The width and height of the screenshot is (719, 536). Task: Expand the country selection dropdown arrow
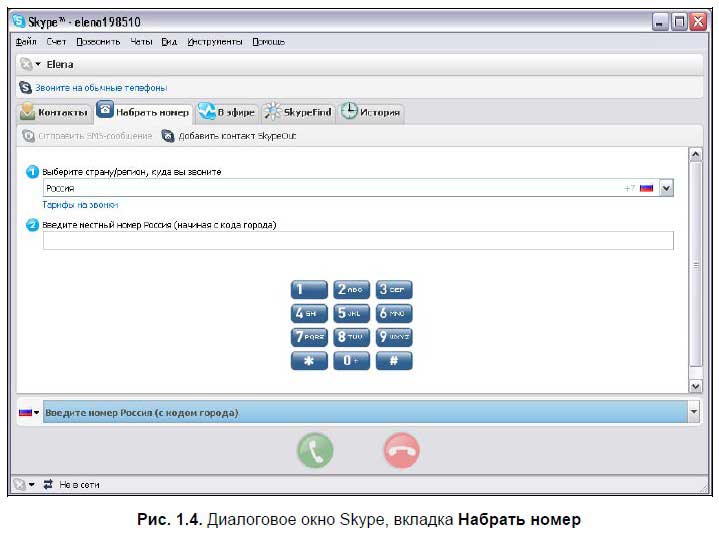[x=666, y=187]
